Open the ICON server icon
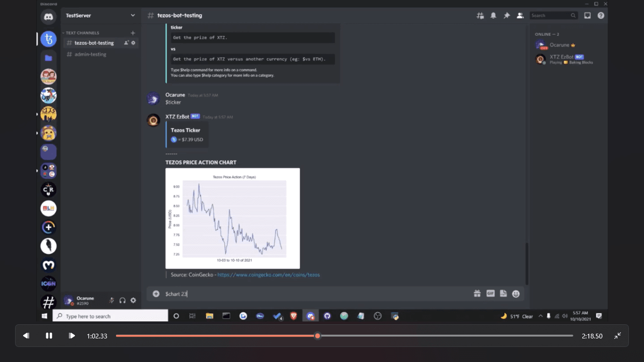The width and height of the screenshot is (644, 362). [x=49, y=284]
